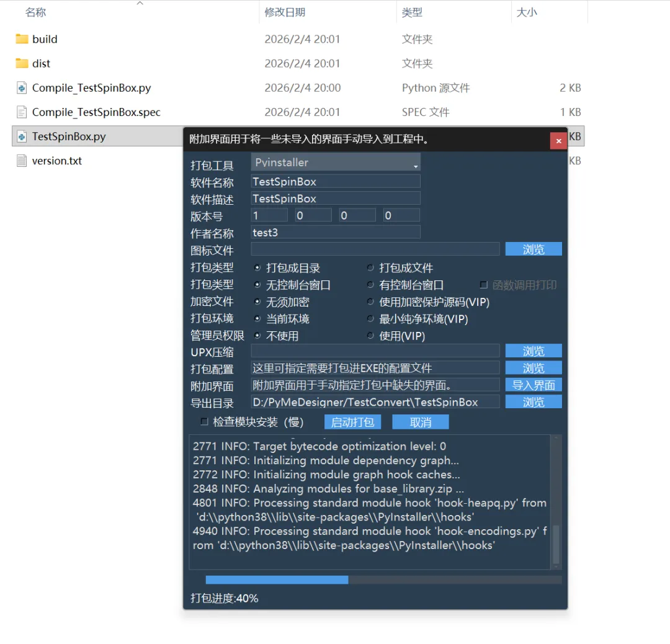670x644 pixels.
Task: Click log line 'Initializing module dependency graph'
Action: pyautogui.click(x=326, y=460)
